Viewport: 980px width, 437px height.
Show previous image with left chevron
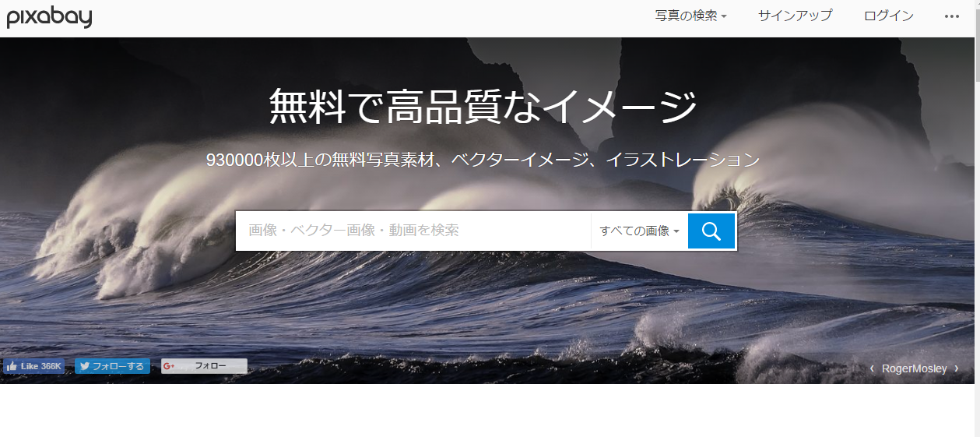pyautogui.click(x=872, y=368)
